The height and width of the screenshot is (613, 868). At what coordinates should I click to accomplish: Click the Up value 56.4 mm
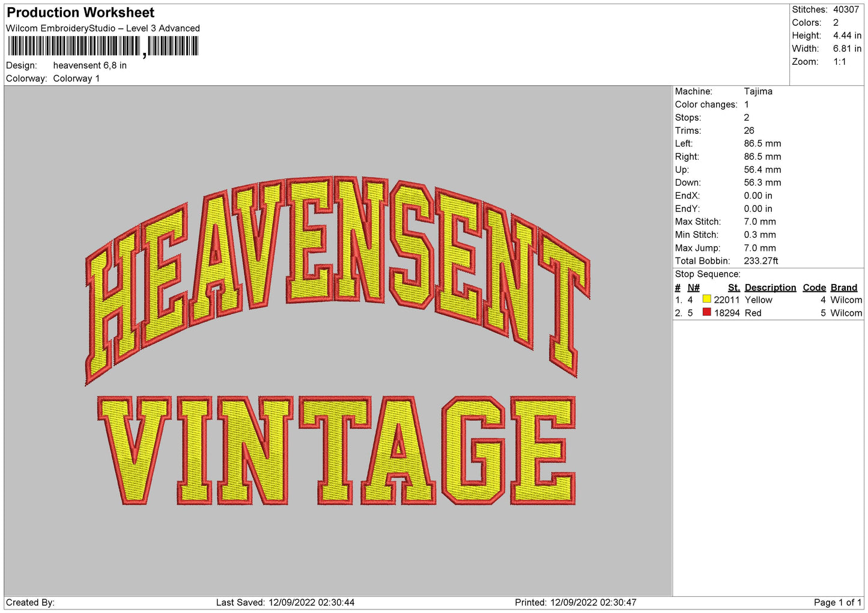(x=762, y=169)
